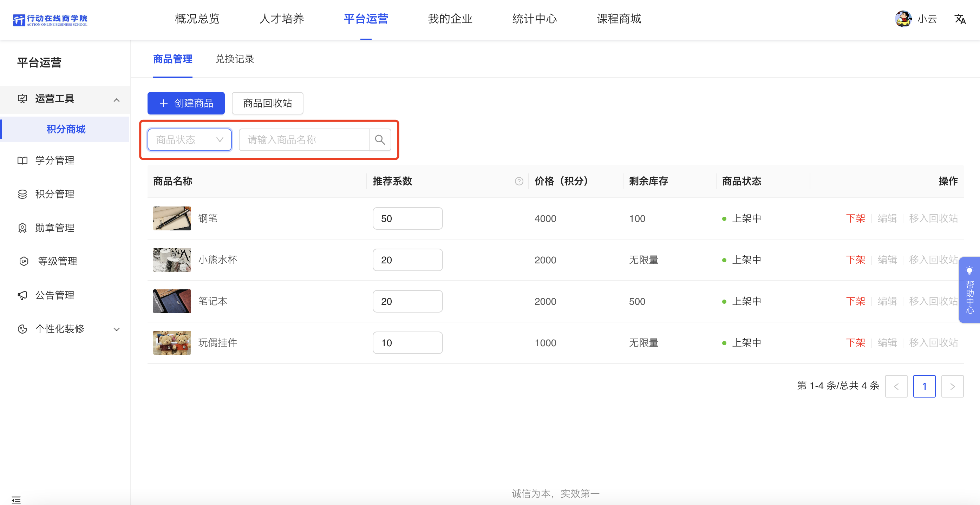The image size is (980, 505).
Task: Click 下架 for the 小熊水杯 product
Action: (x=856, y=260)
